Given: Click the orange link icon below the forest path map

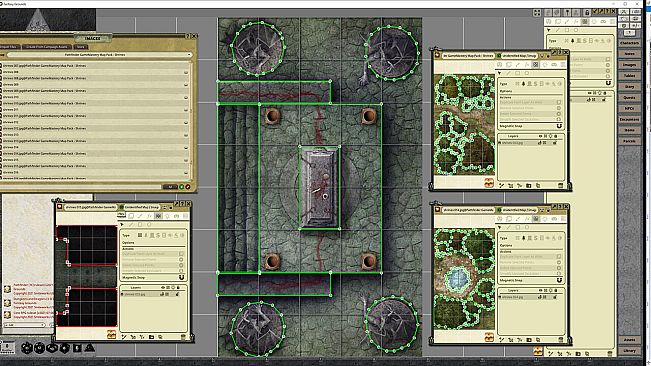Looking at the screenshot, I should pyautogui.click(x=489, y=183).
